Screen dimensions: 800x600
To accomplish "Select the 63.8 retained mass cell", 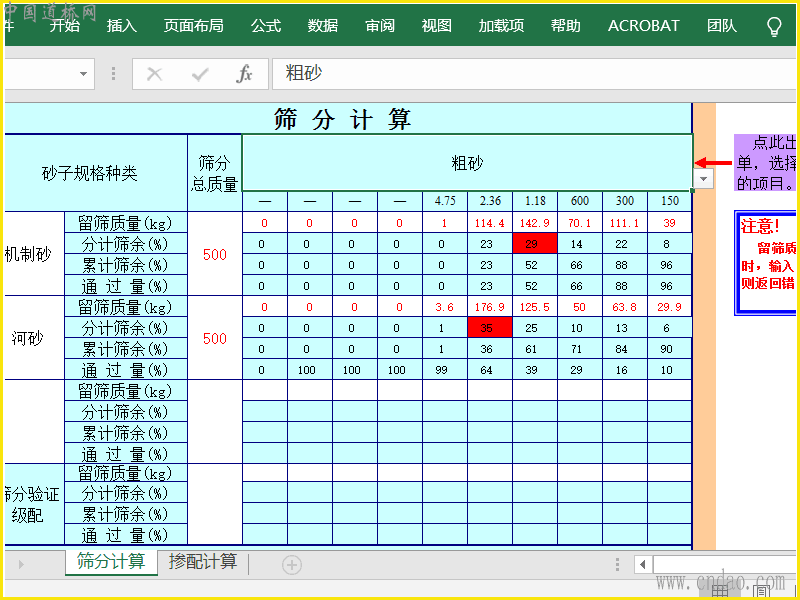I will tap(624, 307).
